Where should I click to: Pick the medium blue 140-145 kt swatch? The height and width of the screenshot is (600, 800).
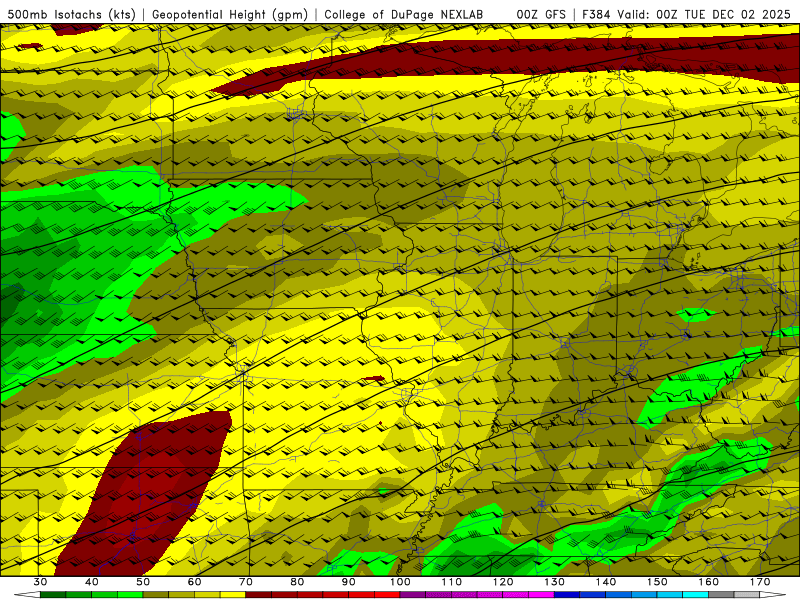pyautogui.click(x=618, y=595)
